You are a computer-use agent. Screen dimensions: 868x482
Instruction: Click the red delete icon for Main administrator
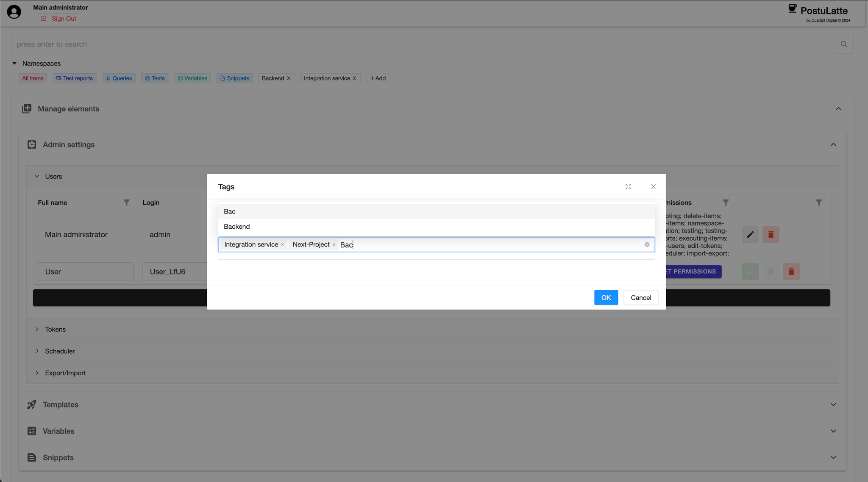coord(771,234)
